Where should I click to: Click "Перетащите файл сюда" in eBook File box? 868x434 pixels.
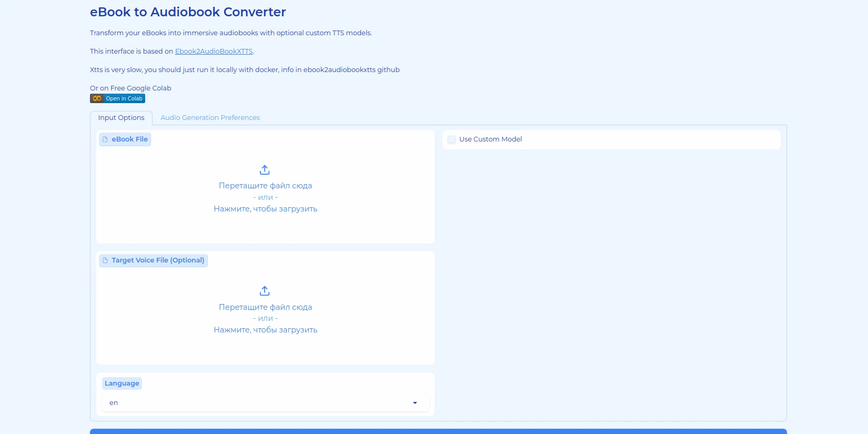coord(265,186)
